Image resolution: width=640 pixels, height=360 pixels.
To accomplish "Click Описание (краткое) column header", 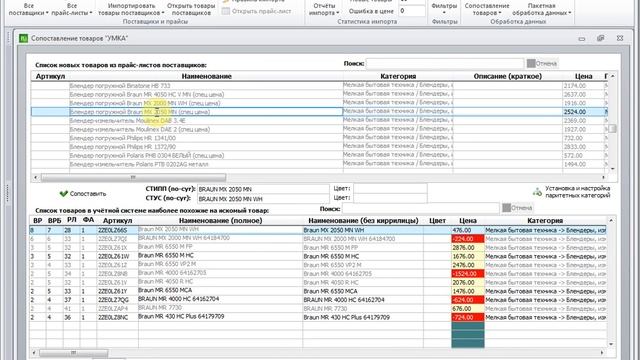I will coord(508,76).
